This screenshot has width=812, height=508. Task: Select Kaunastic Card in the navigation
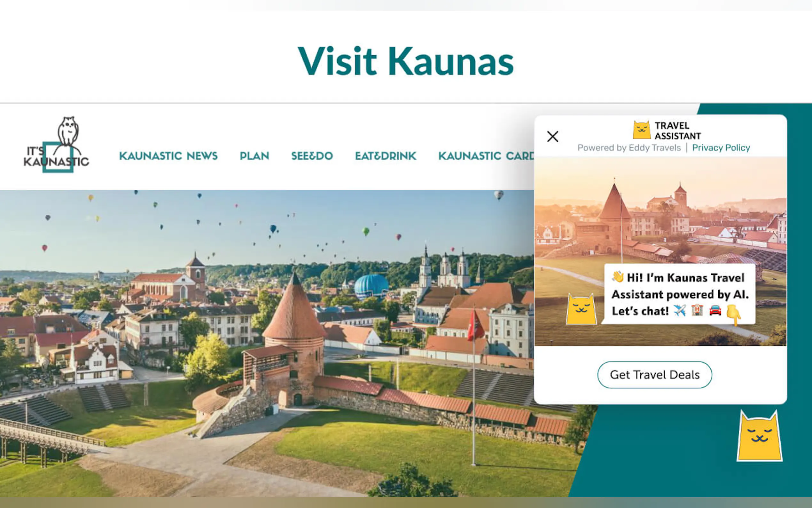(486, 156)
